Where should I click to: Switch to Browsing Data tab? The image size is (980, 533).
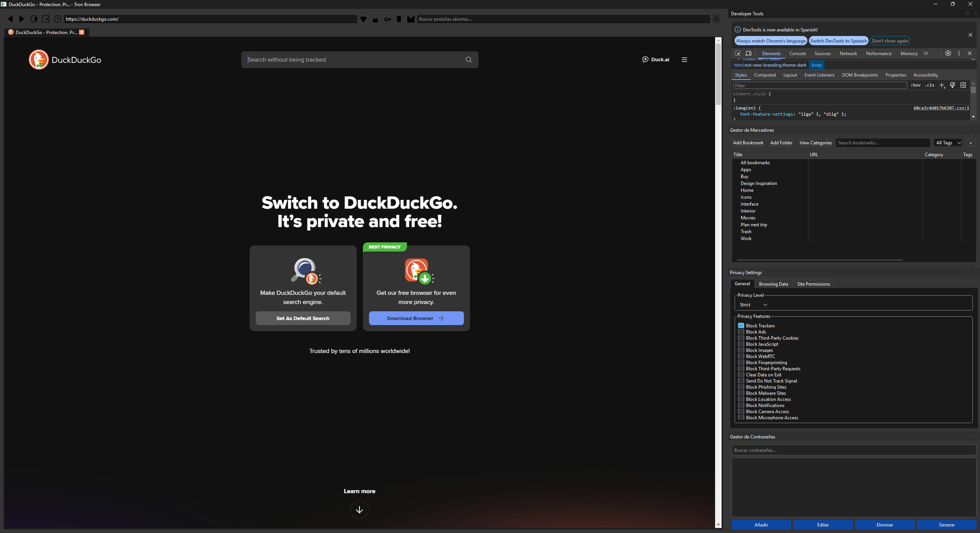point(773,284)
